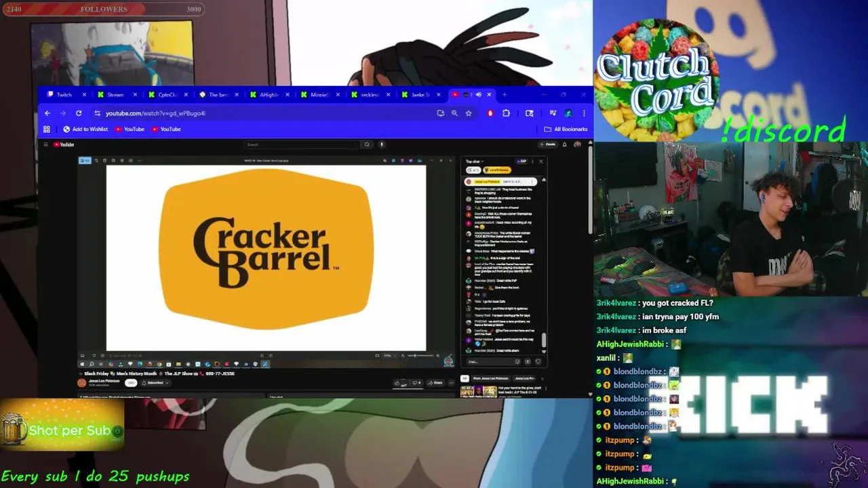Select the Jaeke browser tab
The image size is (868, 488).
420,95
